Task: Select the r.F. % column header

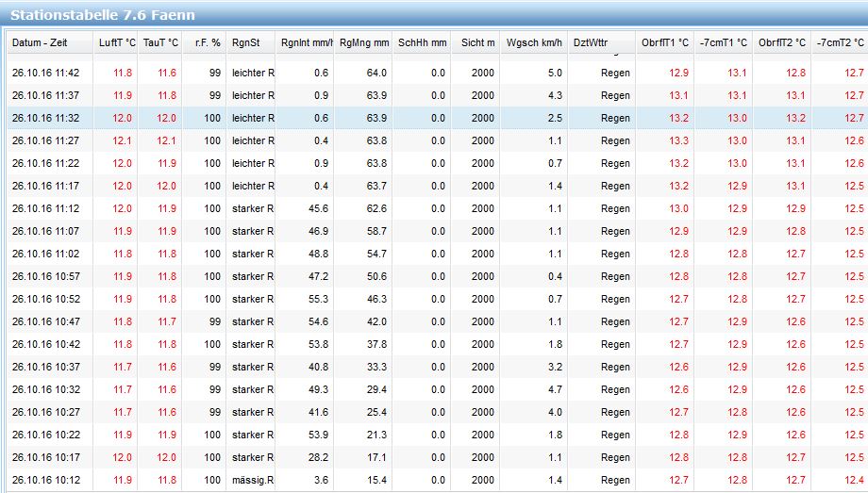Action: tap(207, 42)
